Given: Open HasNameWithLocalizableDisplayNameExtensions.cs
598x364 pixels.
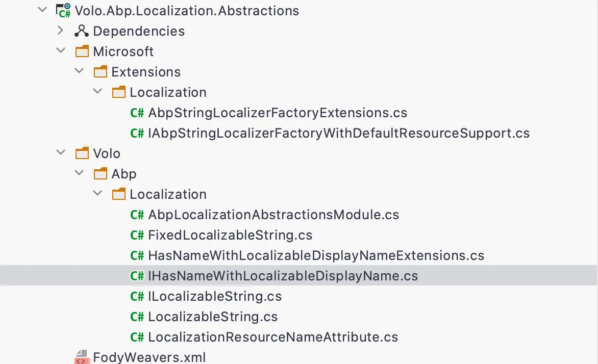Looking at the screenshot, I should (316, 255).
